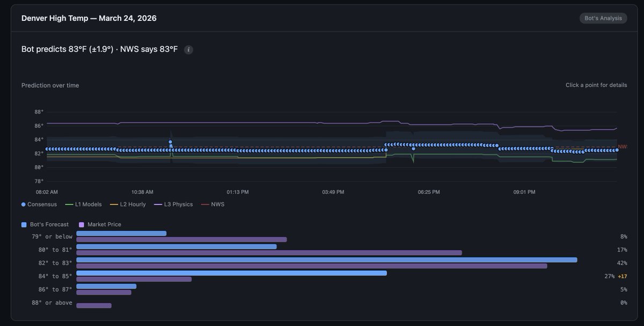644x326 pixels.
Task: Click the 88° y-axis label
Action: tap(39, 112)
